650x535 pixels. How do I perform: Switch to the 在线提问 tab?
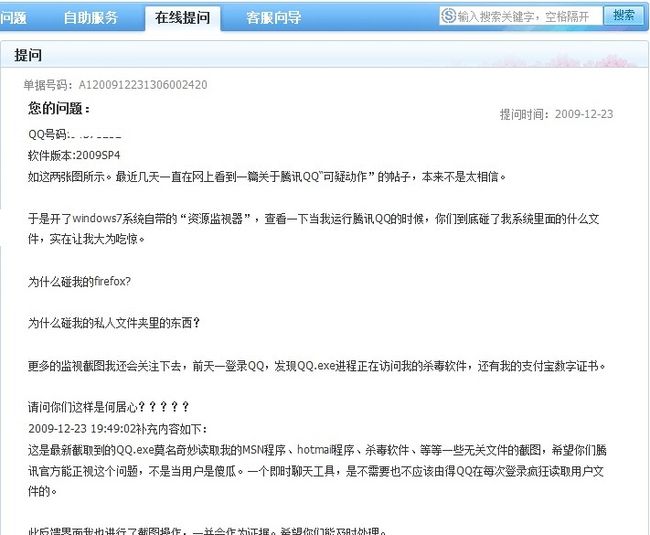tap(182, 18)
